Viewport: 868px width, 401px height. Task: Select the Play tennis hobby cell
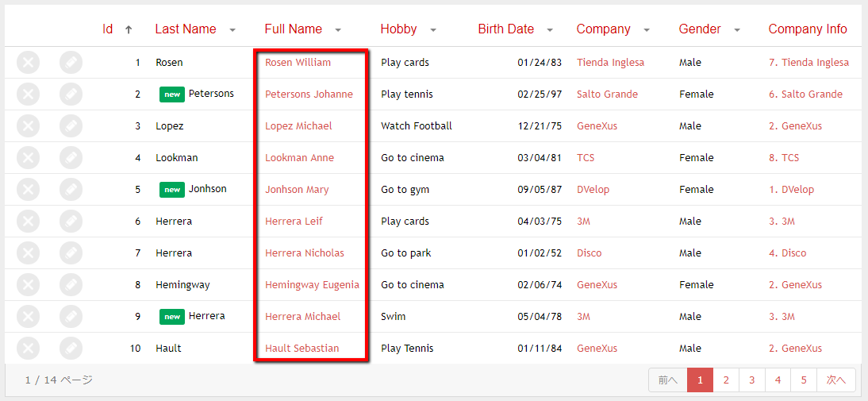click(407, 94)
